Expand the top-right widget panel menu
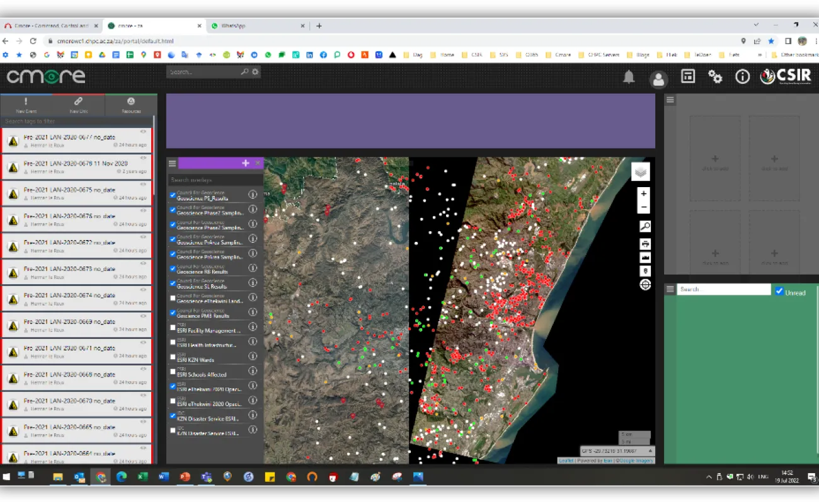This screenshot has width=819, height=504. pos(670,100)
